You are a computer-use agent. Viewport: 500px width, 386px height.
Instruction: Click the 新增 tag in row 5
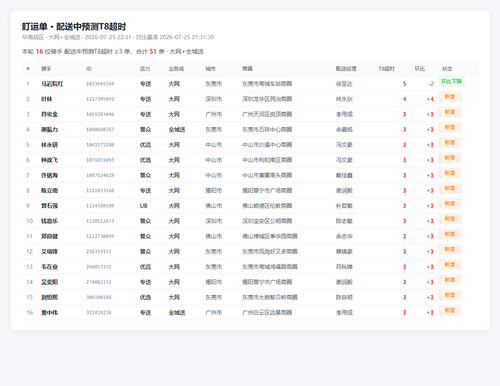pos(450,142)
